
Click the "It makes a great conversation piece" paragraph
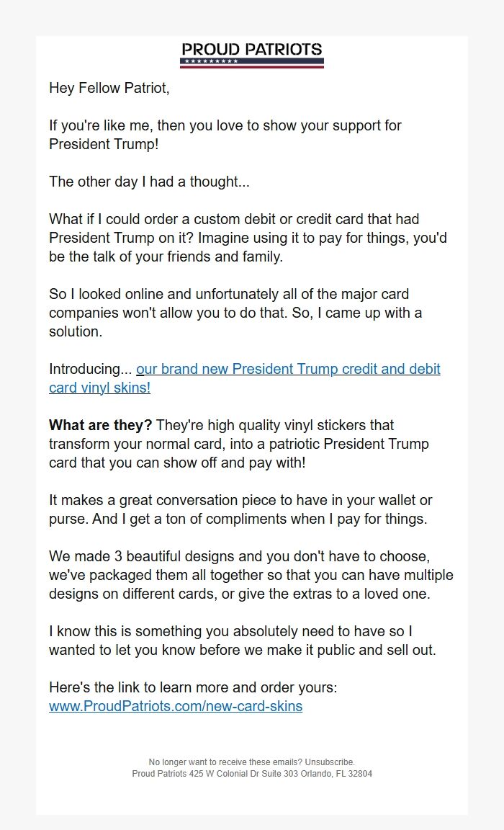click(240, 509)
